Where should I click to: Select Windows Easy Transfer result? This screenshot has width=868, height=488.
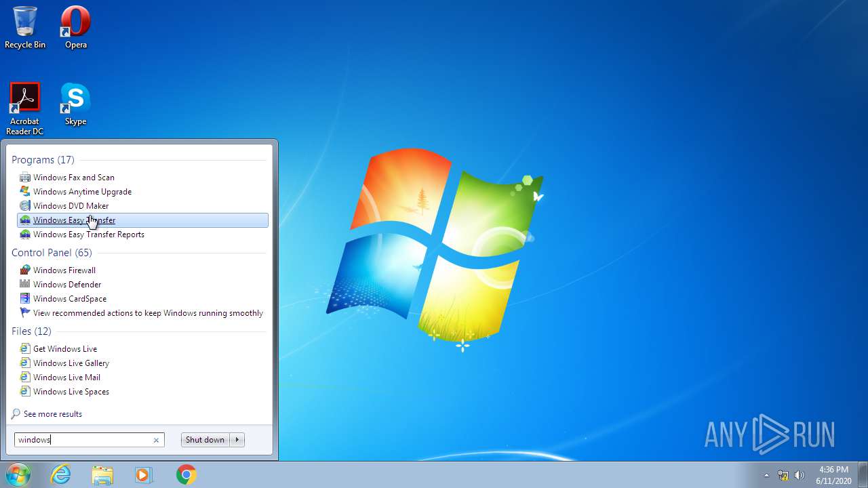coord(142,220)
